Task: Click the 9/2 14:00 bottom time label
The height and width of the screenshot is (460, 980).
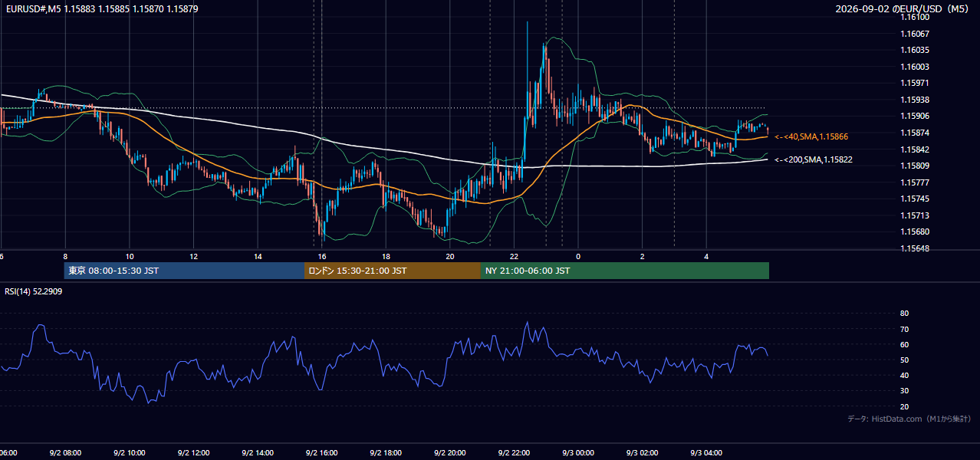Action: [257, 453]
